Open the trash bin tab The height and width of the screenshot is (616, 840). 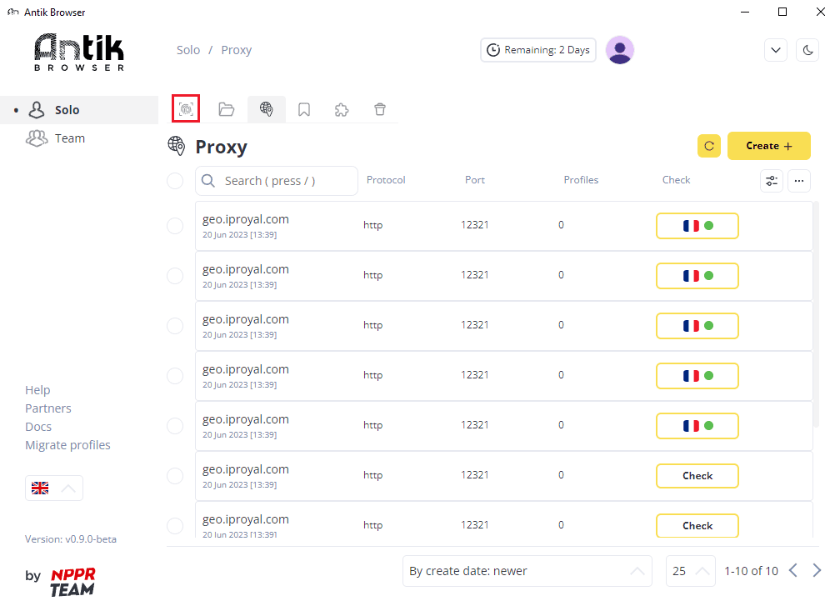point(380,109)
